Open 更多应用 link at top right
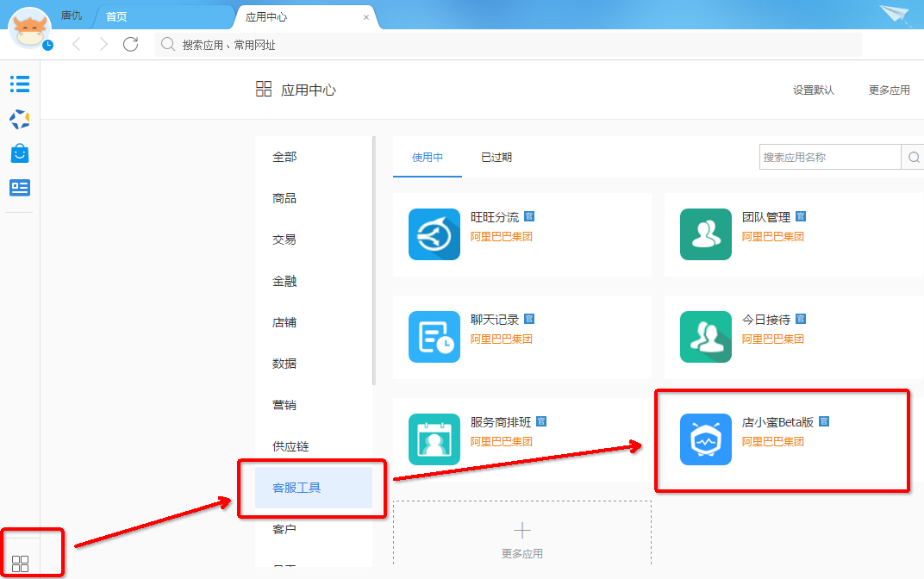Screen dimensions: 924x579 click(889, 90)
